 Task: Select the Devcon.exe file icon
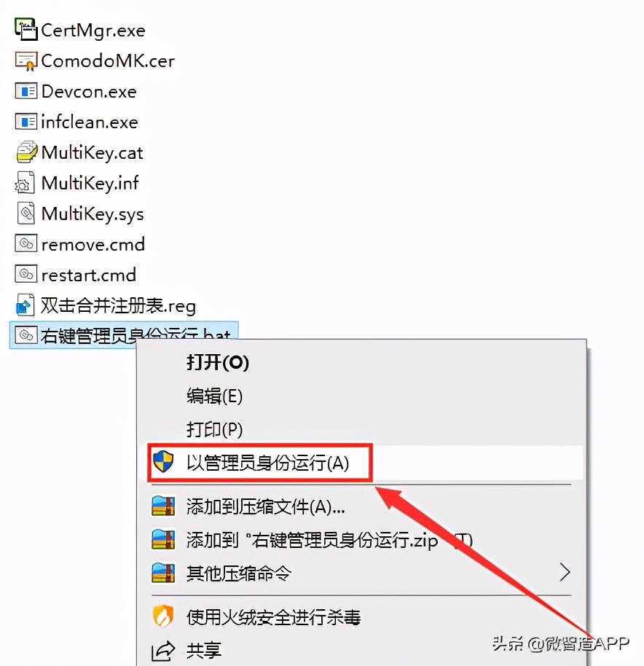tap(26, 91)
